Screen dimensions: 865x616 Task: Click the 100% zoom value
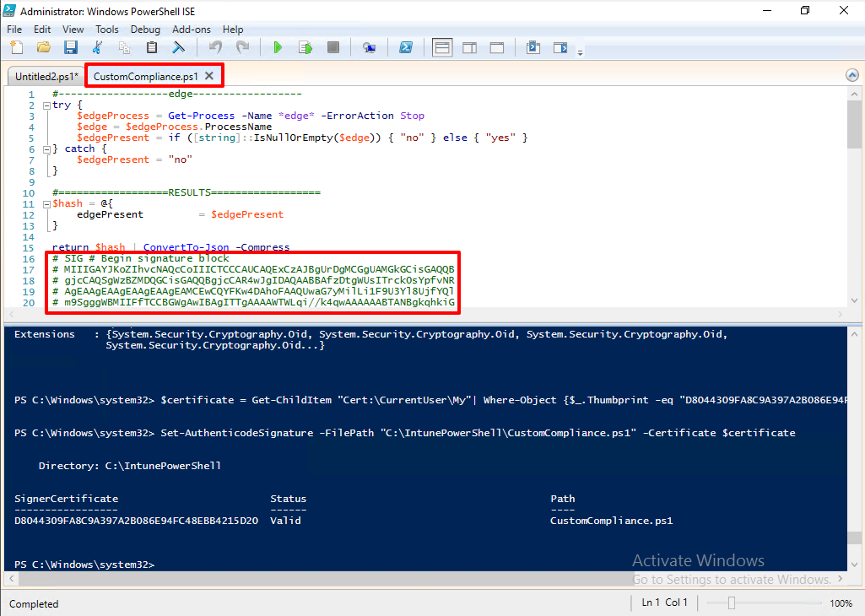click(x=841, y=603)
